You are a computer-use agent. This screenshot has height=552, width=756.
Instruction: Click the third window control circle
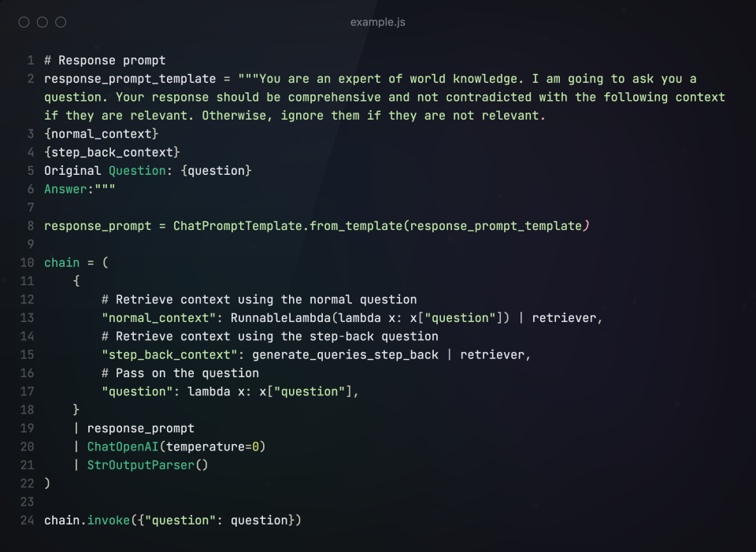(x=61, y=22)
